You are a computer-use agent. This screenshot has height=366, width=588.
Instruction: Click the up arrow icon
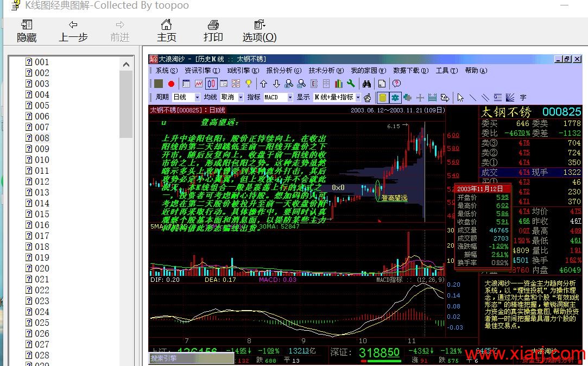(x=264, y=84)
